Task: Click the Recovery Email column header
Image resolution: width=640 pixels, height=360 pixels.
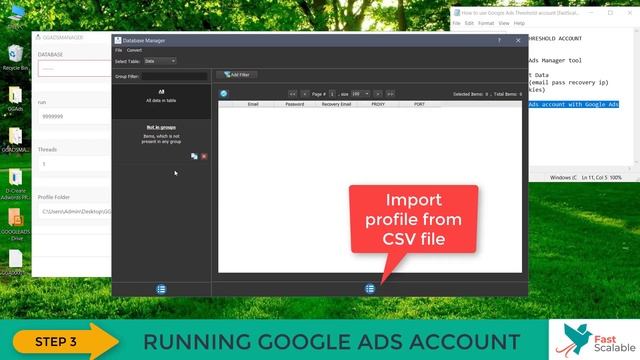Action: (336, 104)
